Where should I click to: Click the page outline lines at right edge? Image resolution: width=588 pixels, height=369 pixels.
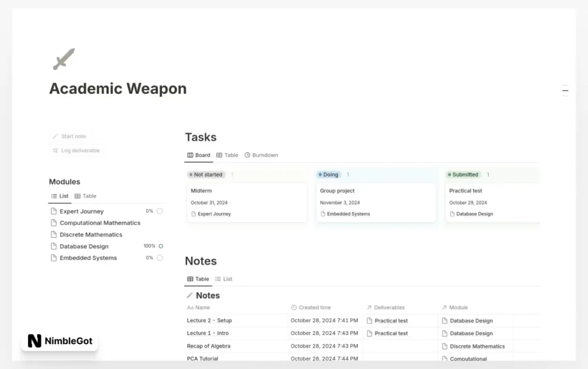point(565,90)
